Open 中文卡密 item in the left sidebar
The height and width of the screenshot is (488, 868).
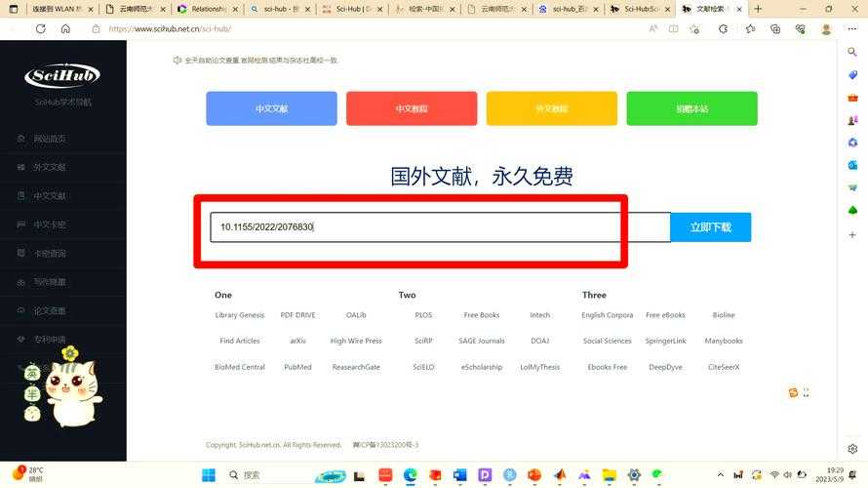50,224
